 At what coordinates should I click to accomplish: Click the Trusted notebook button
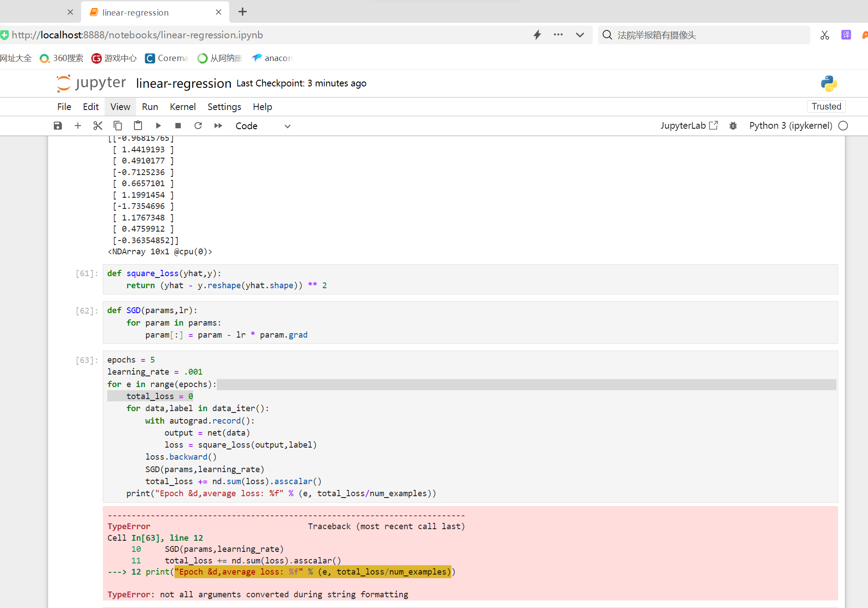coord(826,106)
